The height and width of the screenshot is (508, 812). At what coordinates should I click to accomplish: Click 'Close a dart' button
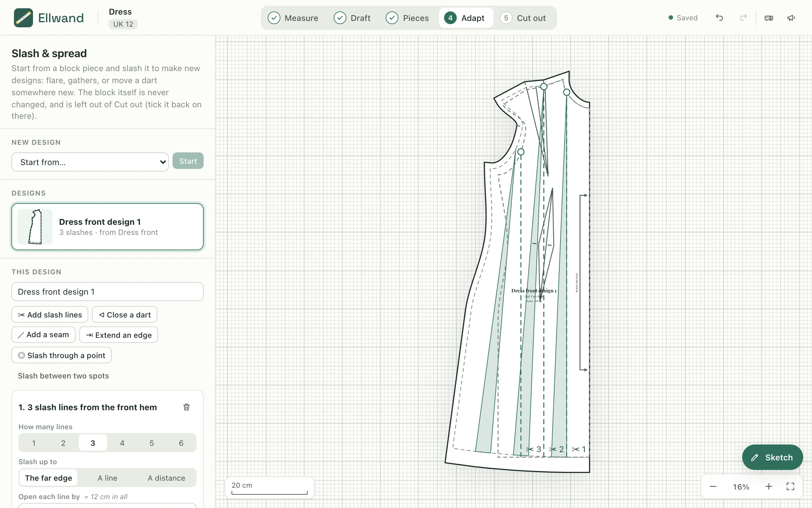tap(124, 314)
